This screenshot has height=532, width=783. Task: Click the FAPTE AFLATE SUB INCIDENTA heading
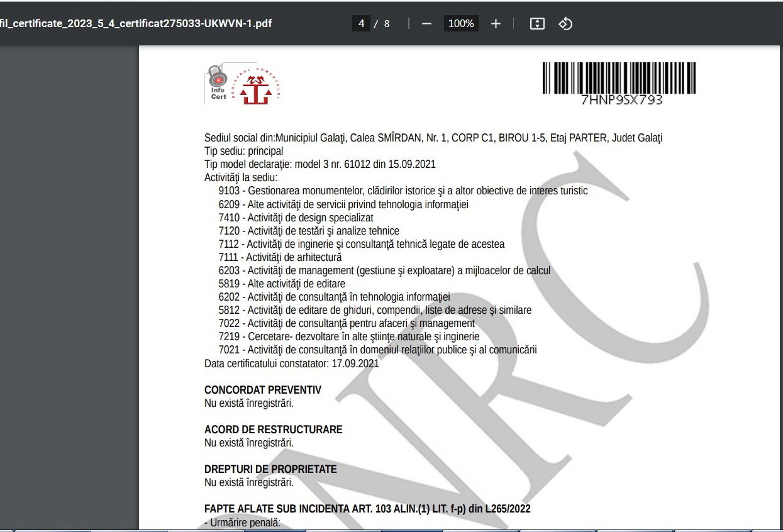click(x=367, y=509)
